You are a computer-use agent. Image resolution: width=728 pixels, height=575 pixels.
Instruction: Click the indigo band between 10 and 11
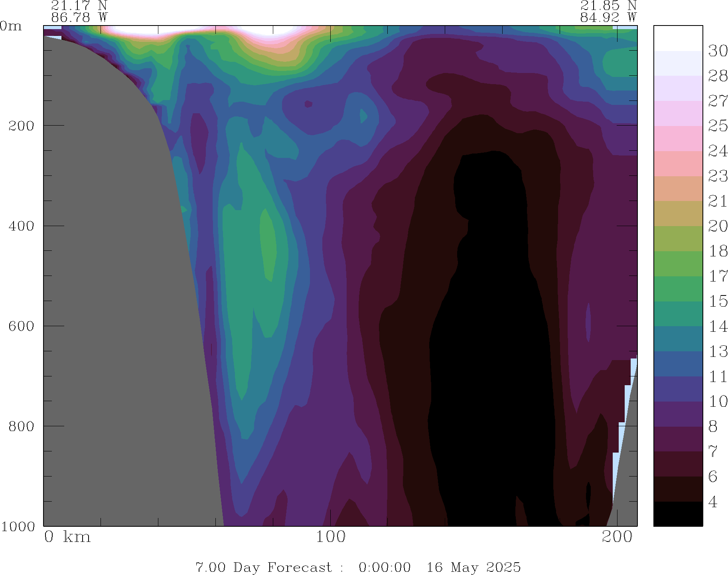678,389
